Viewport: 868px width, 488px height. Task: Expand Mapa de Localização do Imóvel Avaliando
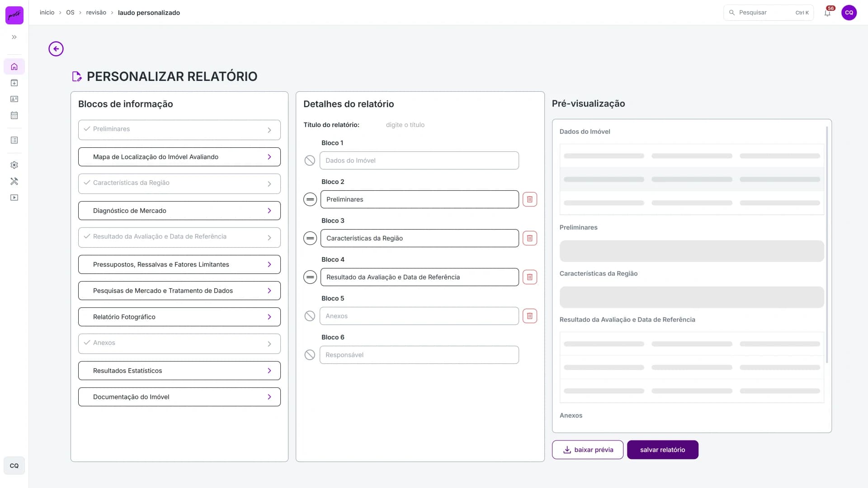(269, 157)
